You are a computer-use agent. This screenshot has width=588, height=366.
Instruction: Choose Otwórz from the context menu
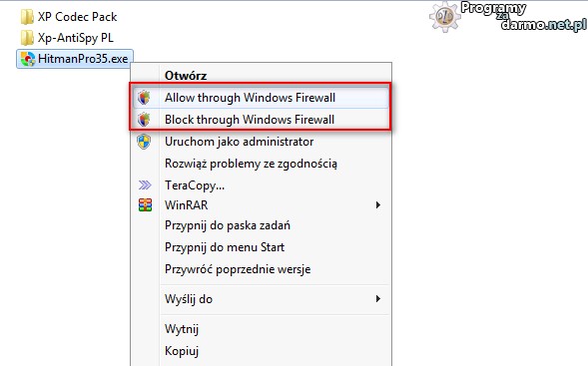[x=186, y=76]
